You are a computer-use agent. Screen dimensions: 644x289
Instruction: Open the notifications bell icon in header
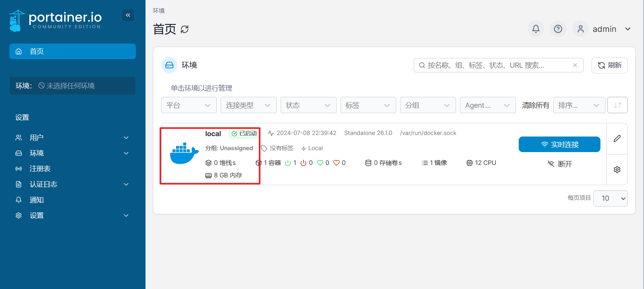536,29
